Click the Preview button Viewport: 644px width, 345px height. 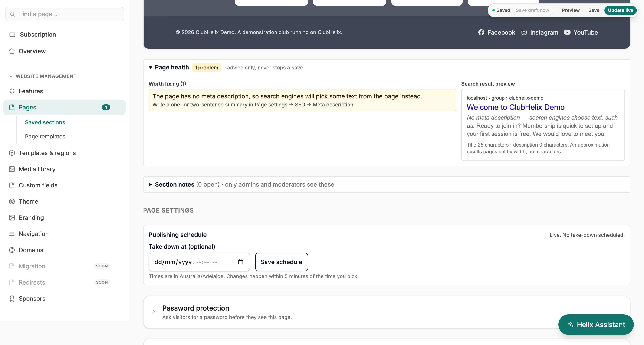click(571, 10)
